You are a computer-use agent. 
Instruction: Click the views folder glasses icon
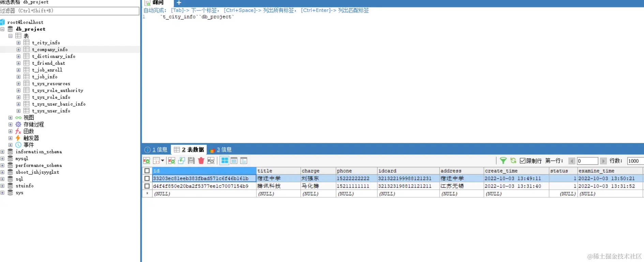click(18, 118)
